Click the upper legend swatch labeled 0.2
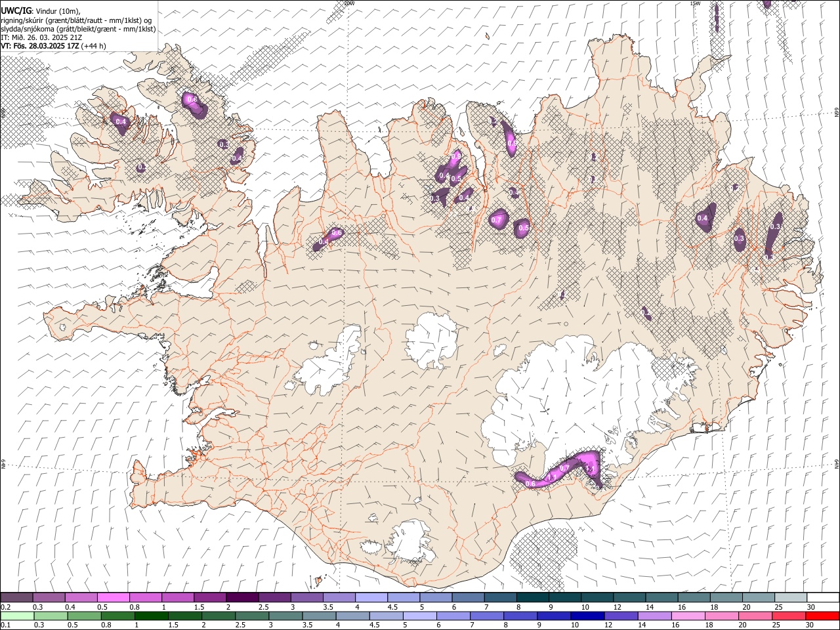This screenshot has width=840, height=630. [17, 598]
